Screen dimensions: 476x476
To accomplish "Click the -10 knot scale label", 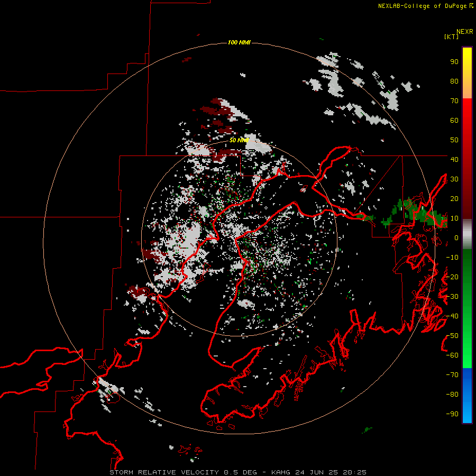I will [x=452, y=258].
